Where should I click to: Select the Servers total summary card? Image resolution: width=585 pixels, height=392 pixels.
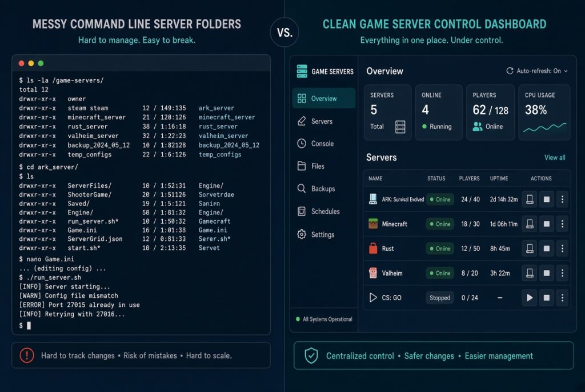click(x=388, y=112)
